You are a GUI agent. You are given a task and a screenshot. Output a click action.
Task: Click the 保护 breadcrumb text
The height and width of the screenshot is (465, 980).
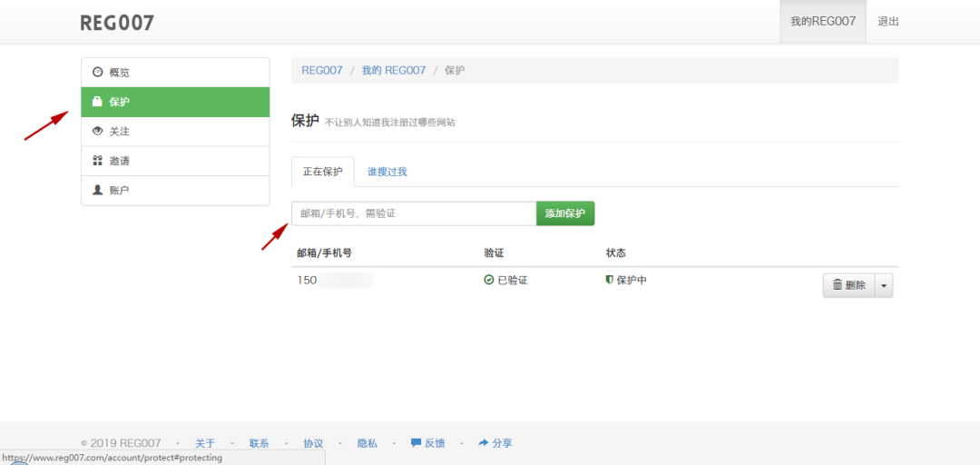[x=455, y=70]
